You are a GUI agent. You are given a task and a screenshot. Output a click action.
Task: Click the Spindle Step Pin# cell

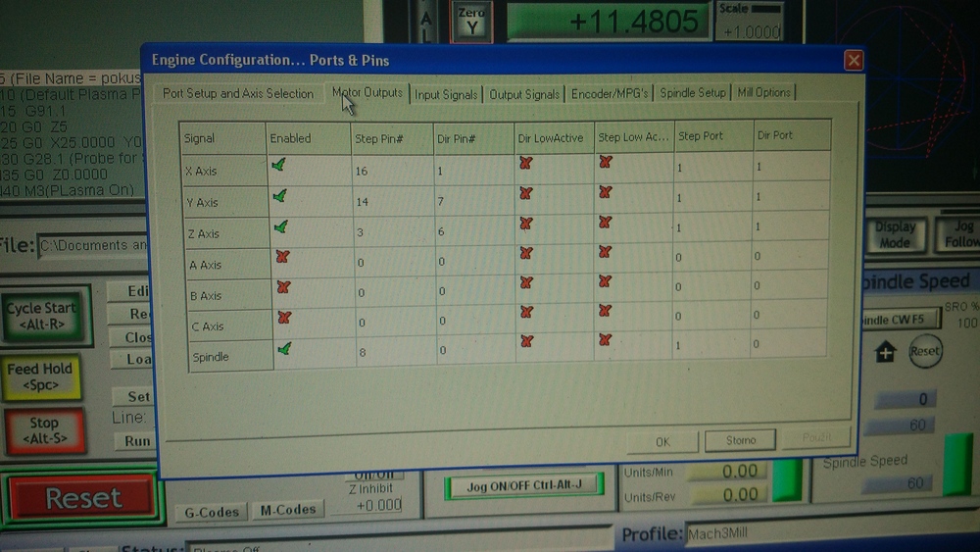392,352
